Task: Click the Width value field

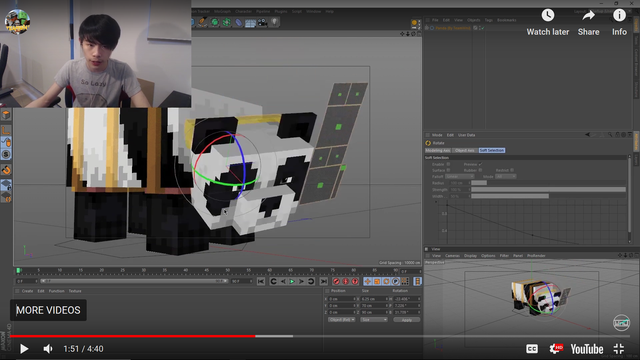Action: point(459,196)
